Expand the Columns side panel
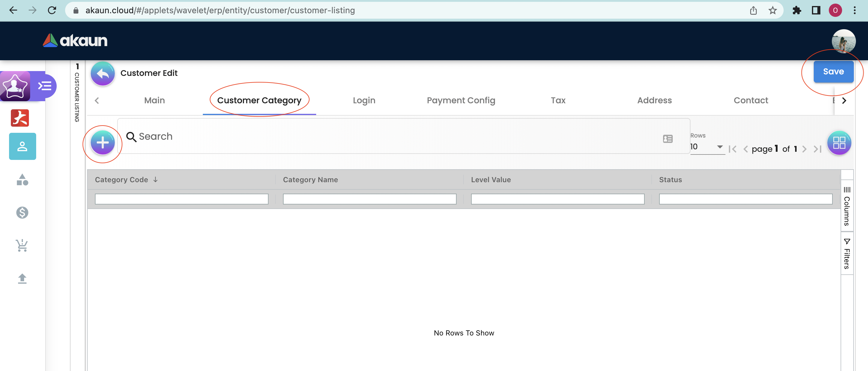Image resolution: width=868 pixels, height=371 pixels. click(x=847, y=206)
